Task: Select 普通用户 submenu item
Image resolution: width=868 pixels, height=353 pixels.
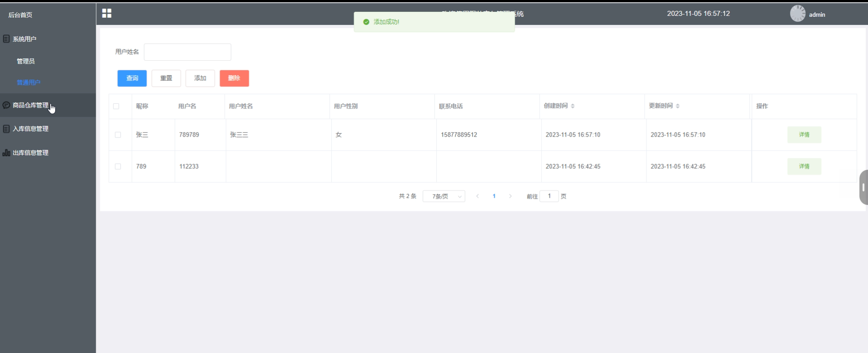Action: (x=28, y=82)
